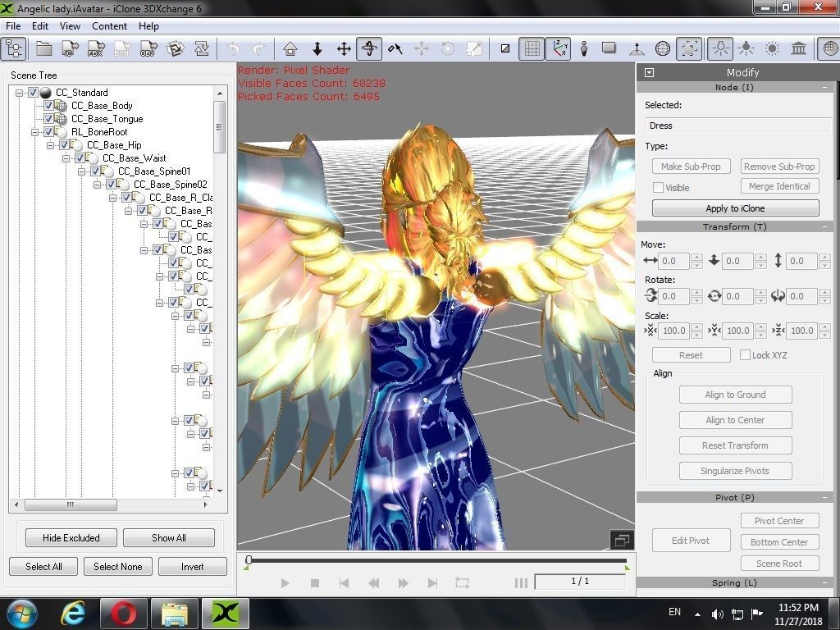Collapse the Transform (T) section
This screenshot has height=630, width=840.
click(825, 227)
